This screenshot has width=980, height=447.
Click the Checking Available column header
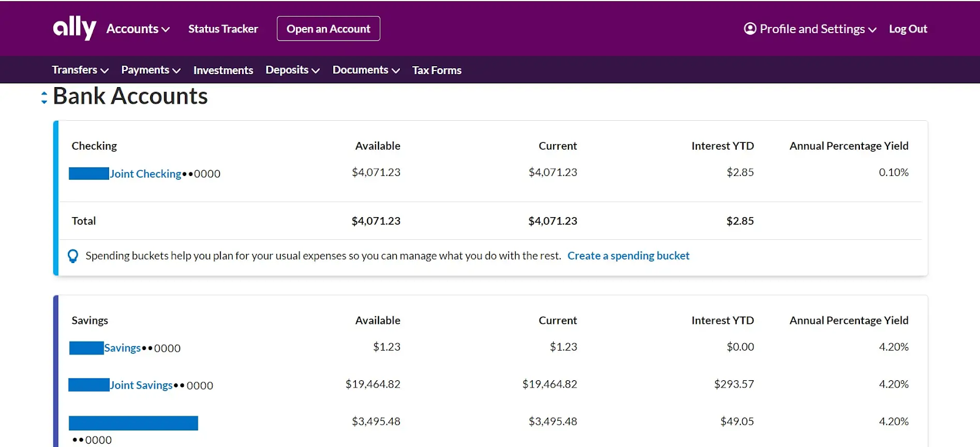tap(378, 146)
